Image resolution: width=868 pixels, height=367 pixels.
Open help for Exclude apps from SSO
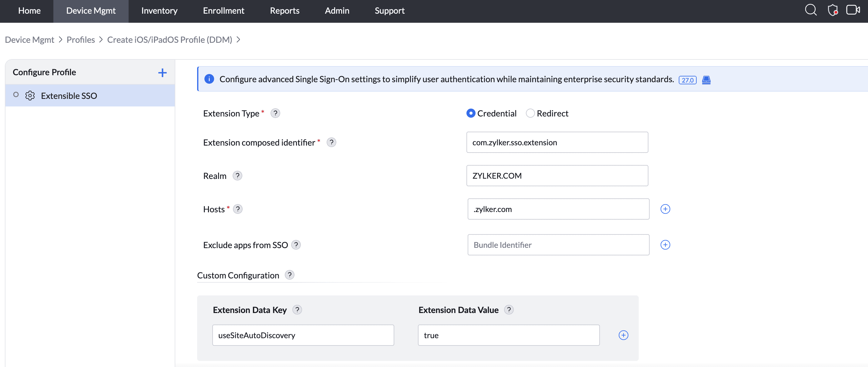coord(296,245)
